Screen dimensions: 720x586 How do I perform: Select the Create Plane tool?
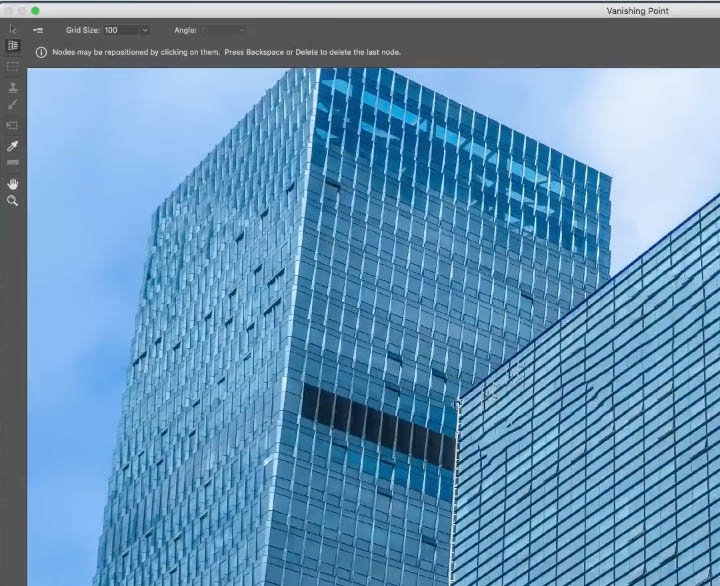pos(12,45)
